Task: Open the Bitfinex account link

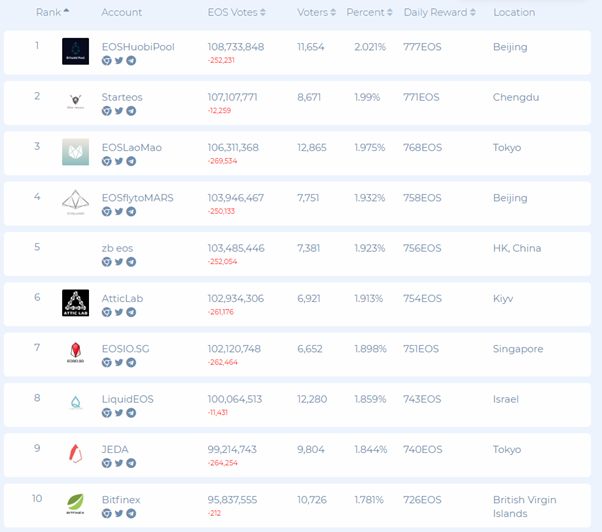Action: click(121, 500)
